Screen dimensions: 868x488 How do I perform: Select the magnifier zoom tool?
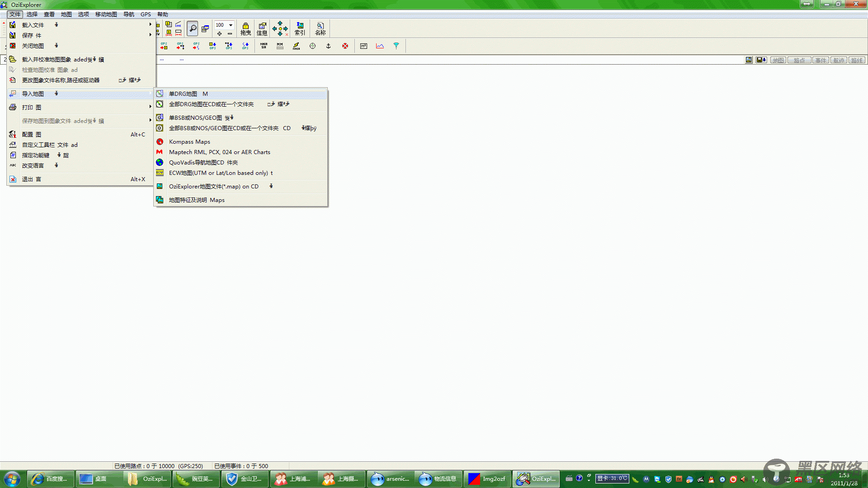point(193,28)
